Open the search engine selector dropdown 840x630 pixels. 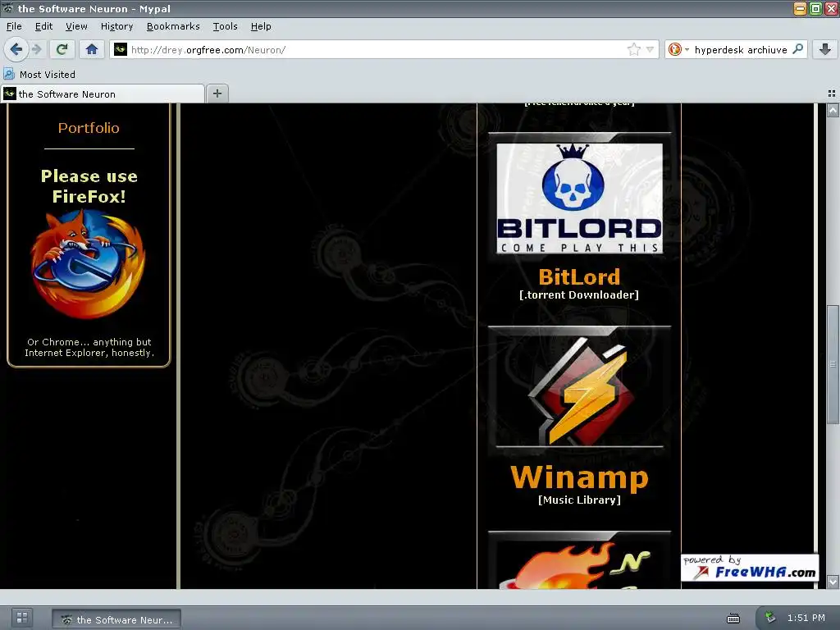[678, 50]
